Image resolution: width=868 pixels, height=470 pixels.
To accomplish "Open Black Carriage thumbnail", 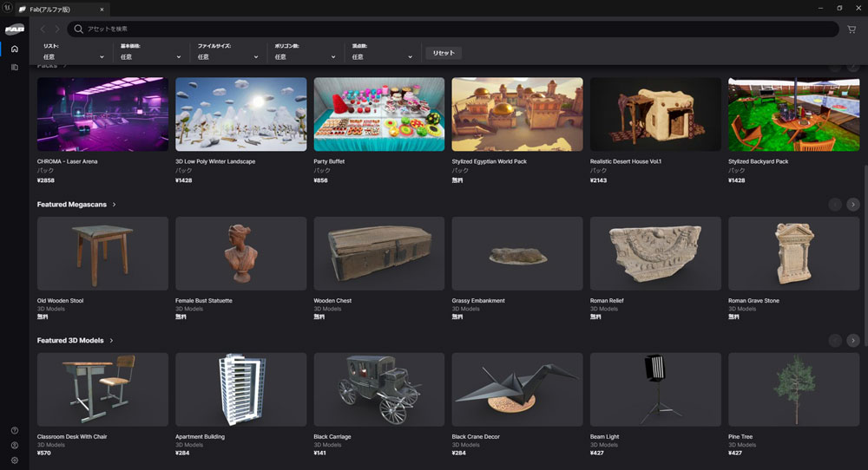I will [379, 389].
